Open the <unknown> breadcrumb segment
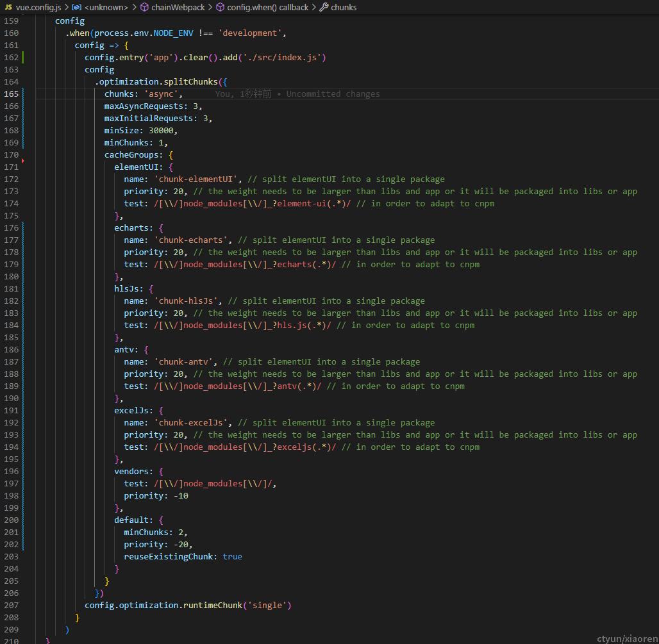This screenshot has width=659, height=644. pyautogui.click(x=106, y=7)
